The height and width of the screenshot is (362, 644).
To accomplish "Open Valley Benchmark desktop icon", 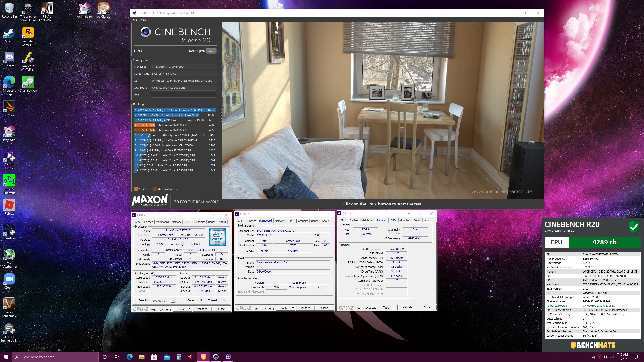I will click(x=9, y=307).
